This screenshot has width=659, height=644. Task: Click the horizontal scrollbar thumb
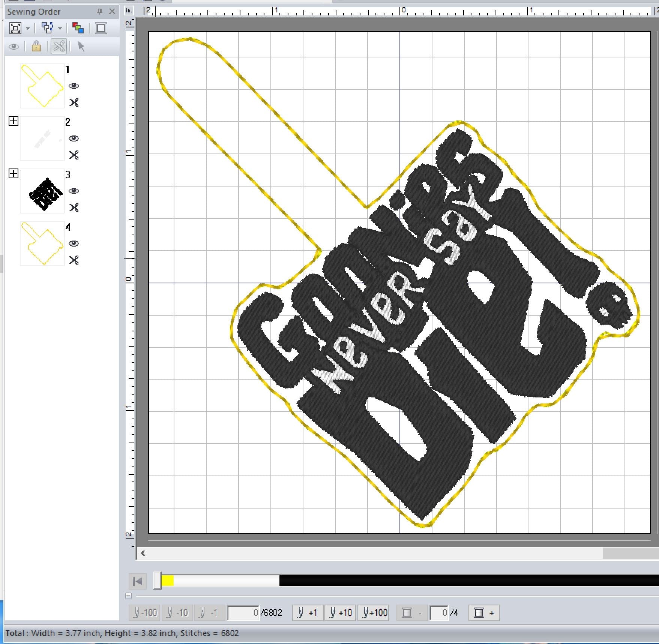click(630, 553)
